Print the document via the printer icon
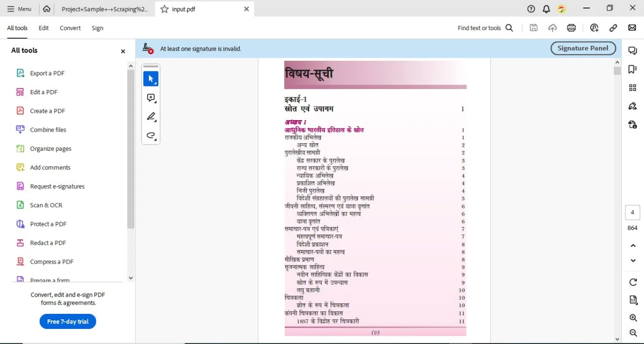The image size is (644, 344). (x=571, y=28)
